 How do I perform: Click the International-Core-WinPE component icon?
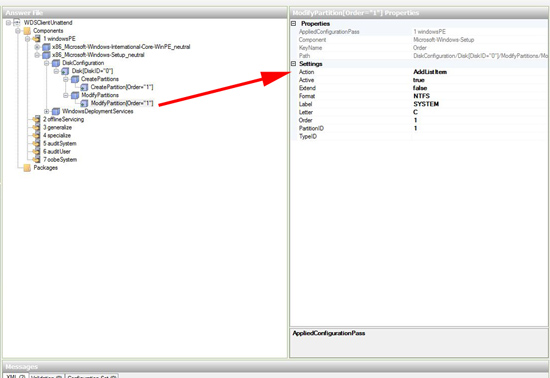(x=46, y=47)
